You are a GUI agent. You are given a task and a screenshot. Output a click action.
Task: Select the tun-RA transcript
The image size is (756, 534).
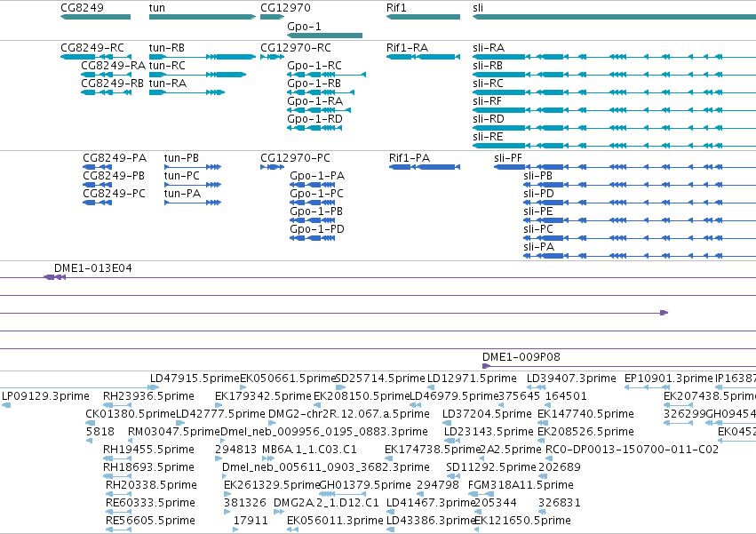187,92
